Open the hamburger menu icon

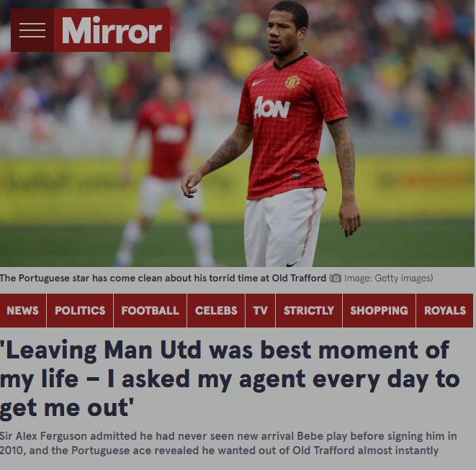click(32, 30)
